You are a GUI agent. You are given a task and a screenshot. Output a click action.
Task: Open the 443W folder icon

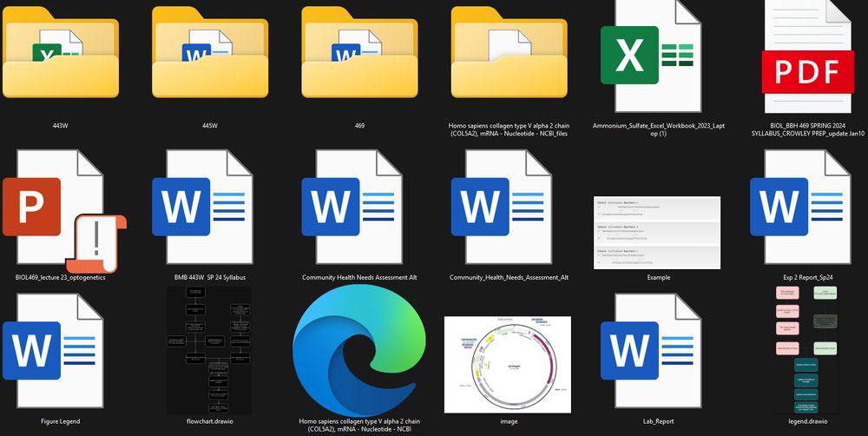61,51
